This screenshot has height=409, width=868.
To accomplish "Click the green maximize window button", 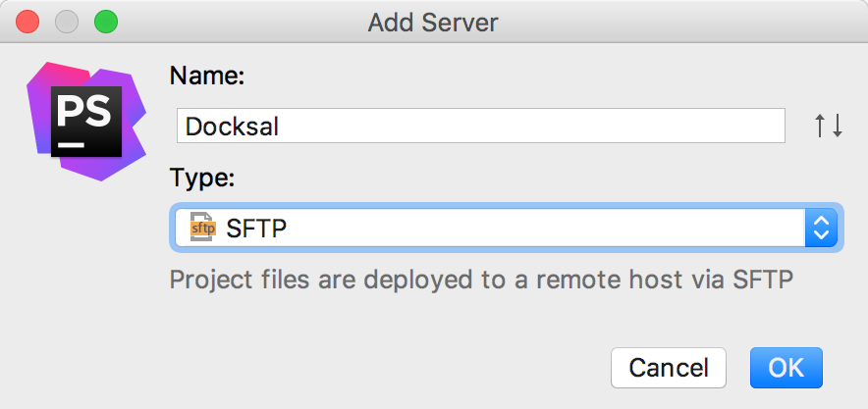I will (104, 21).
